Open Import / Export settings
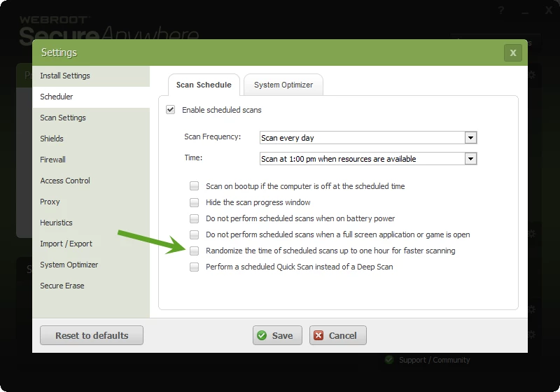 (91, 244)
